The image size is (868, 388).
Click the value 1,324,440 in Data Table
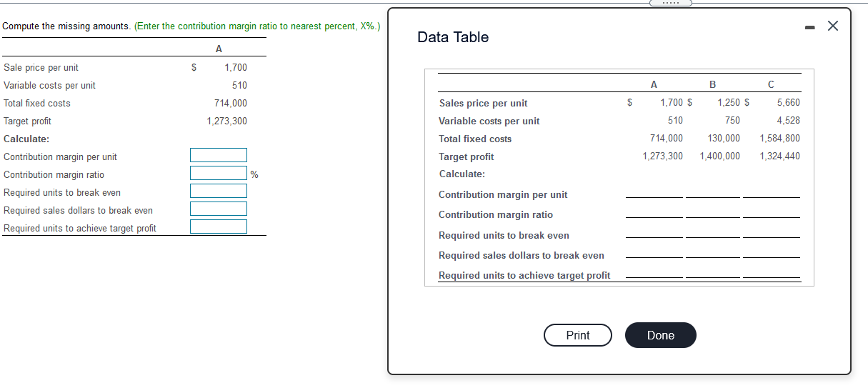tap(780, 156)
